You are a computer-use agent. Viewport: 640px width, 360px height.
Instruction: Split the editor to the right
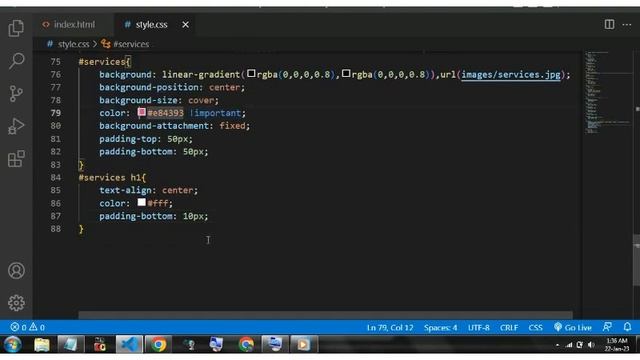[x=609, y=24]
